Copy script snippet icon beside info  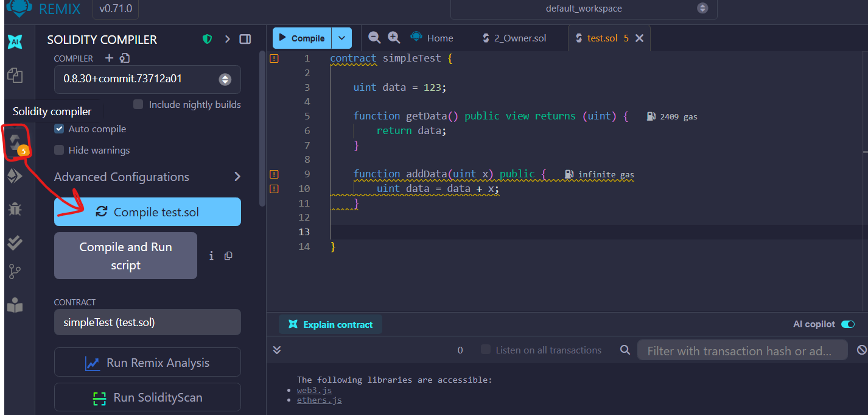tap(228, 256)
